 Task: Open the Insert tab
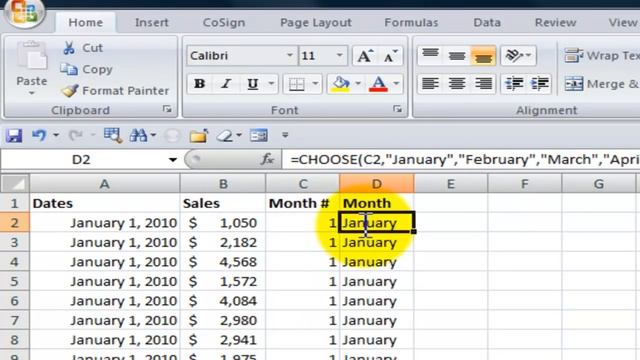tap(152, 22)
